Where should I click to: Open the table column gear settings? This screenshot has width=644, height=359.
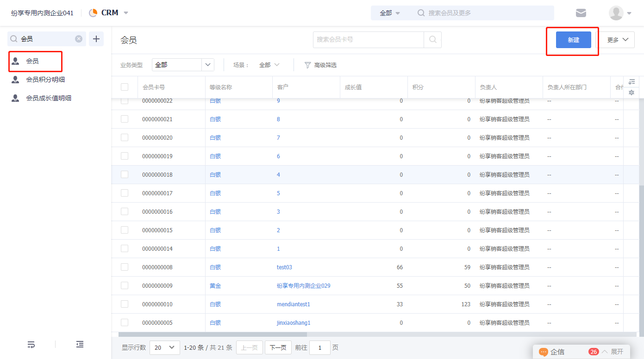click(631, 93)
